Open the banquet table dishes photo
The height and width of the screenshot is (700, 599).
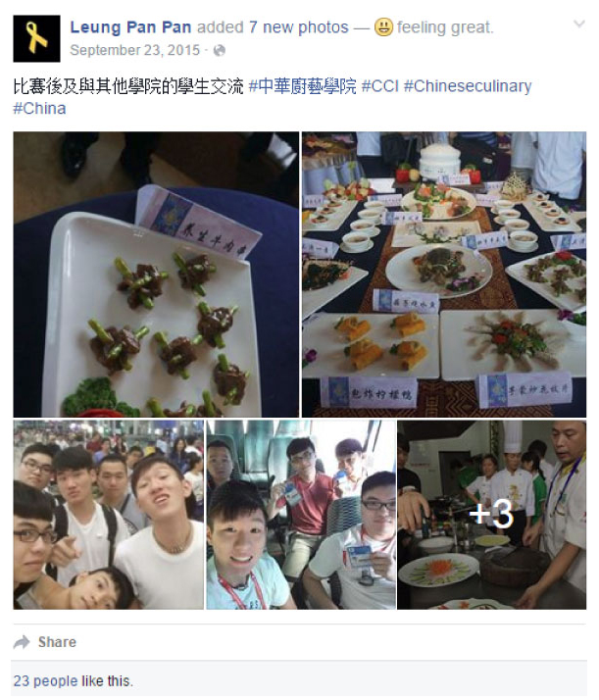[x=444, y=275]
